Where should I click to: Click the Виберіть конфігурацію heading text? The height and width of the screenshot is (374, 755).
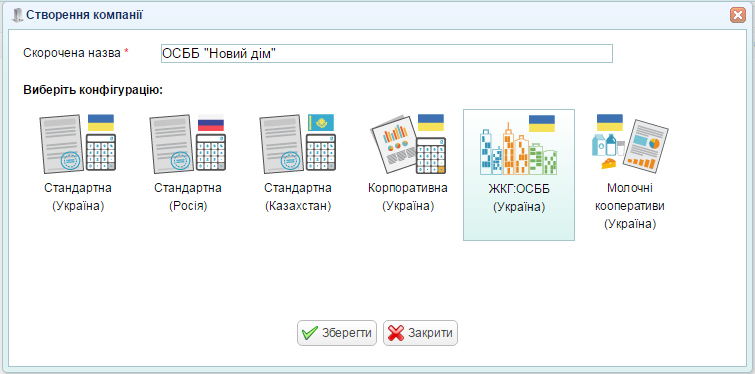pyautogui.click(x=93, y=90)
